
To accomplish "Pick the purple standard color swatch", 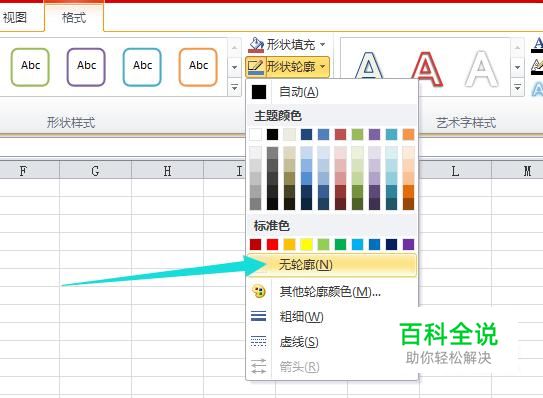I will 409,245.
